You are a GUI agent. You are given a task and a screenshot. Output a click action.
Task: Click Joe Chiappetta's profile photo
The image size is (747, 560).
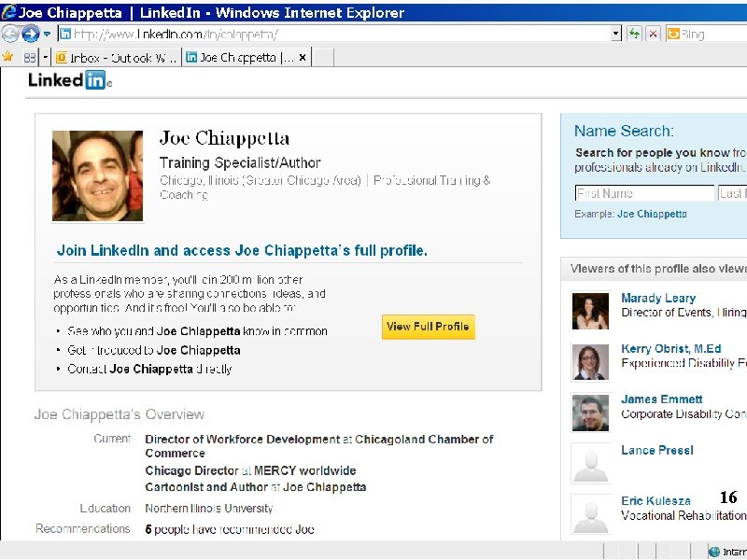coord(98,175)
